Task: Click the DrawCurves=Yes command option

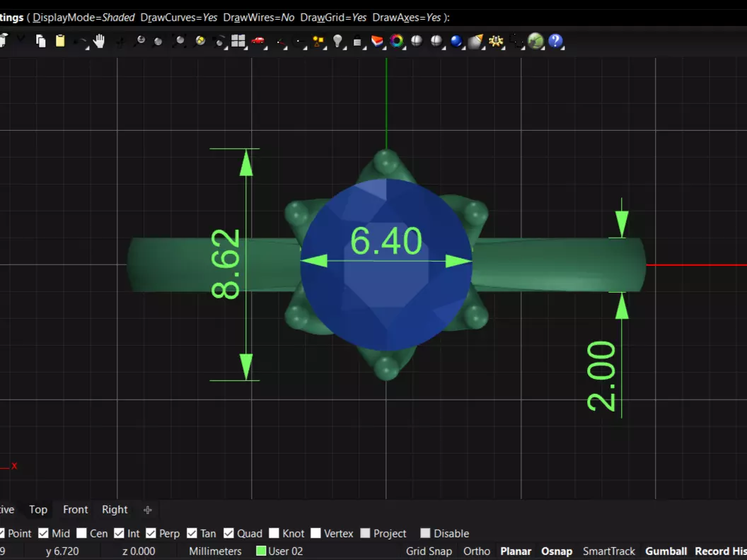Action: click(x=179, y=18)
